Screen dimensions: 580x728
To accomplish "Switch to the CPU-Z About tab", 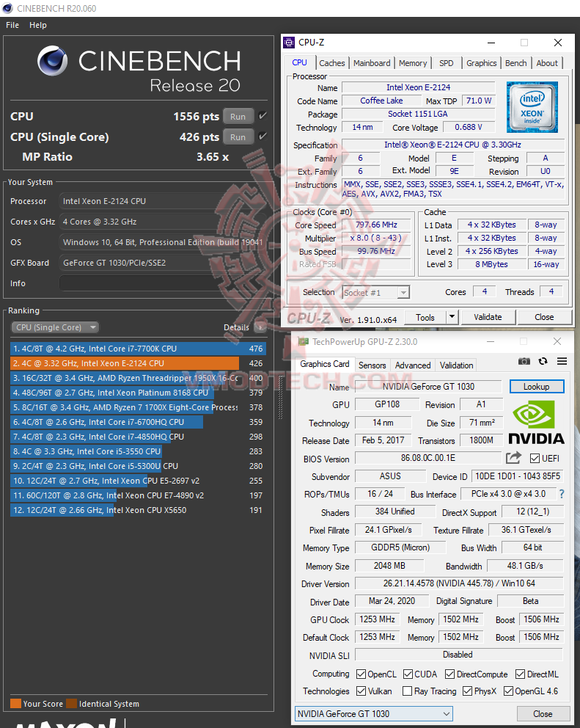I will [547, 63].
